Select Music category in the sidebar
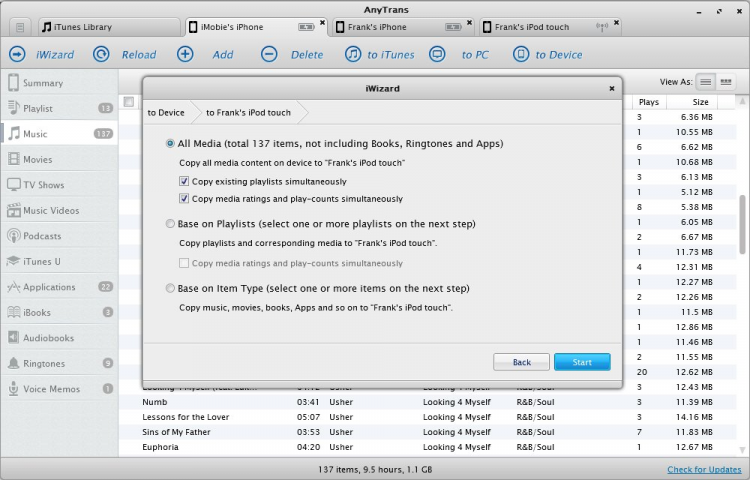 tap(59, 134)
